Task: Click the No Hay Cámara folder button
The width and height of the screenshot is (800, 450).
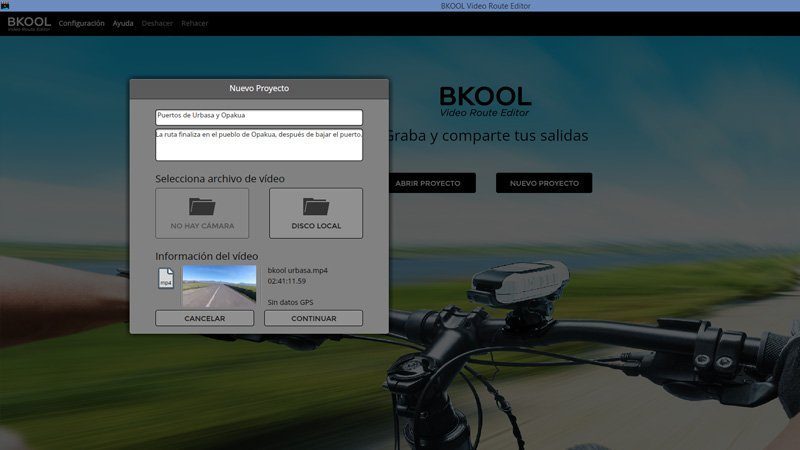Action: pyautogui.click(x=202, y=213)
